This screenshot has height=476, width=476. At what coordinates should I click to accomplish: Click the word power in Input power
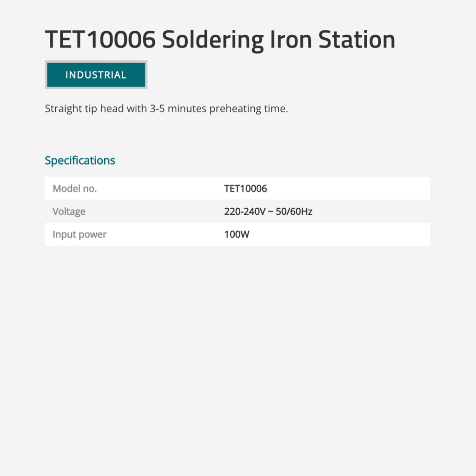point(93,235)
